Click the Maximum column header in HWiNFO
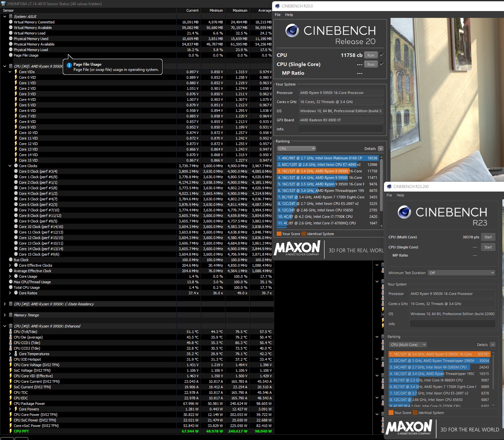The height and width of the screenshot is (440, 504). pos(237,10)
